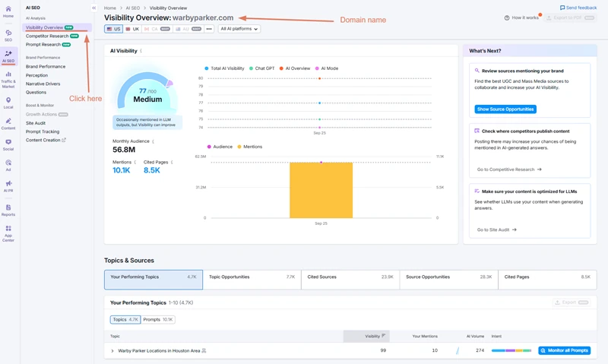Click AI SEO breadcrumb link
The width and height of the screenshot is (608, 364).
tap(132, 8)
